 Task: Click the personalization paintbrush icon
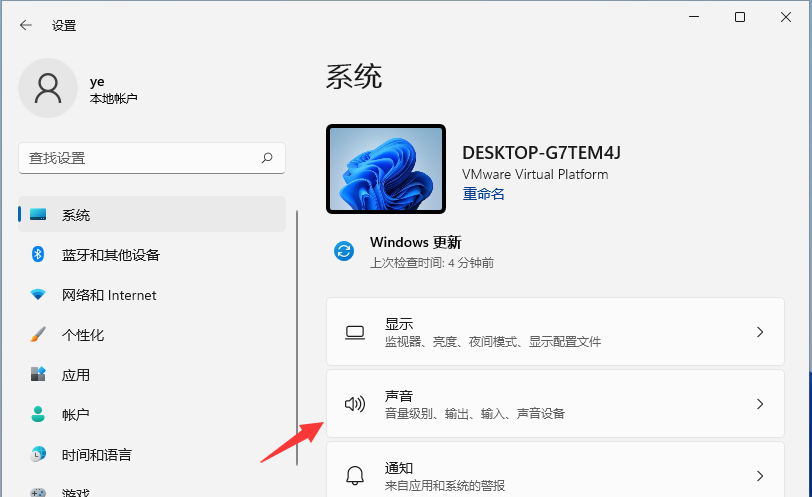pos(38,335)
